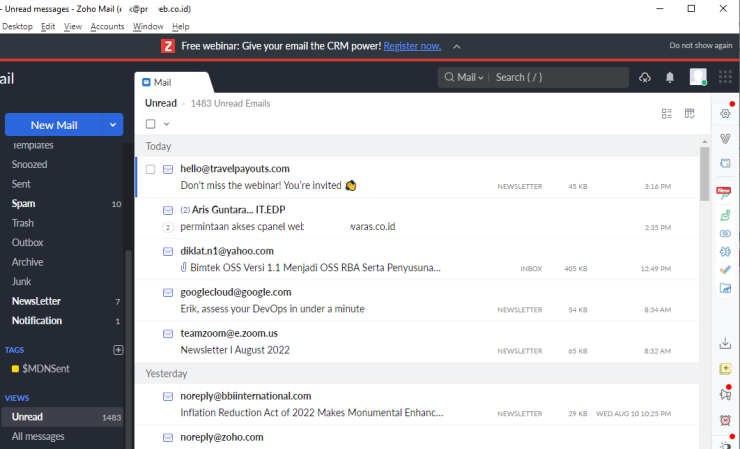740x449 pixels.
Task: Expand conversation count 2 on Aris Guntara thread
Action: point(168,227)
